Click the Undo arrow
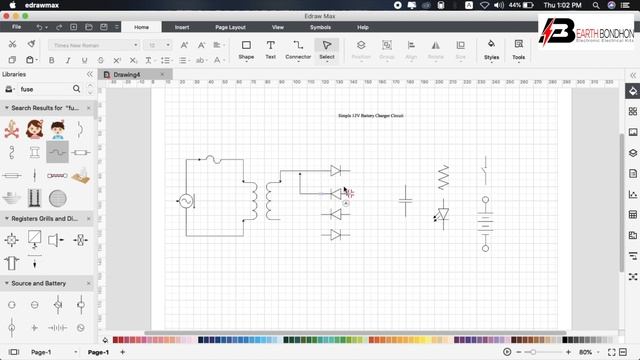 (40, 27)
